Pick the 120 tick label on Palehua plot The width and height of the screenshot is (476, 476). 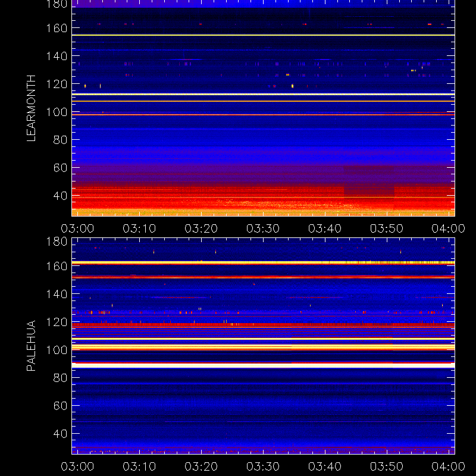click(x=57, y=322)
